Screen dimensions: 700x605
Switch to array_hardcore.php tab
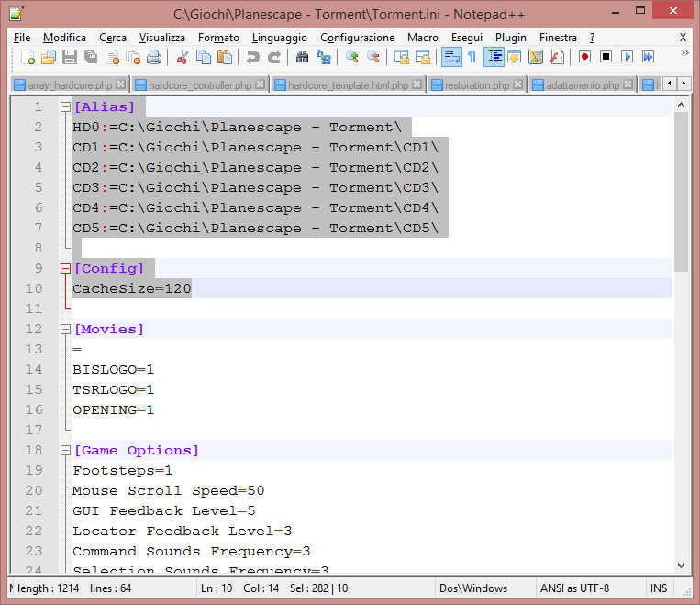click(x=70, y=84)
